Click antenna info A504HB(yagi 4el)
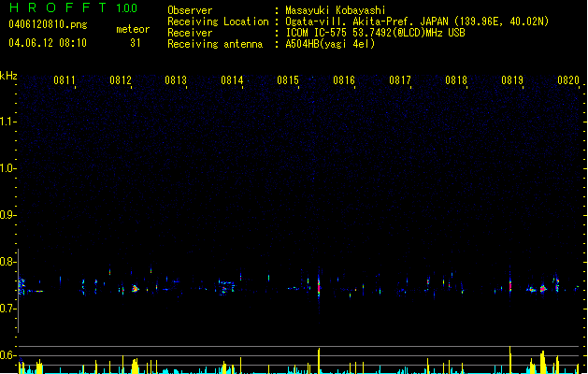The height and width of the screenshot is (374, 588). click(330, 44)
